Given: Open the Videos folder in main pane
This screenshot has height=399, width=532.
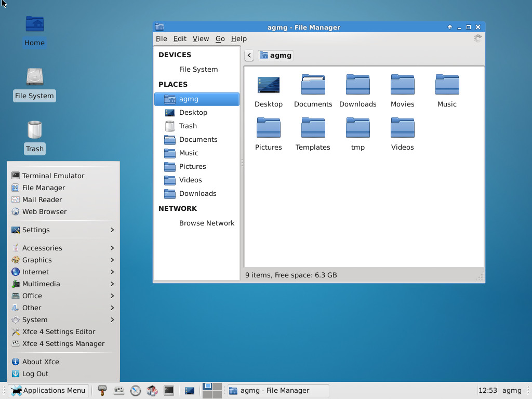Looking at the screenshot, I should coord(403,135).
